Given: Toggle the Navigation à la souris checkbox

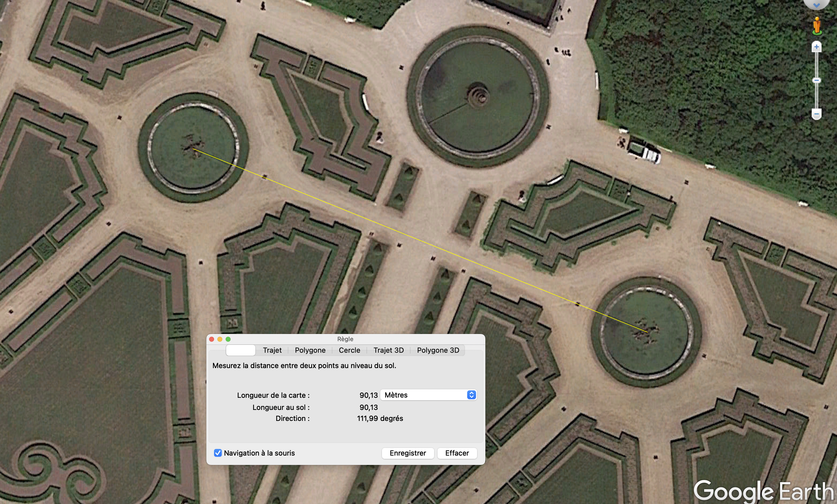Looking at the screenshot, I should tap(218, 453).
